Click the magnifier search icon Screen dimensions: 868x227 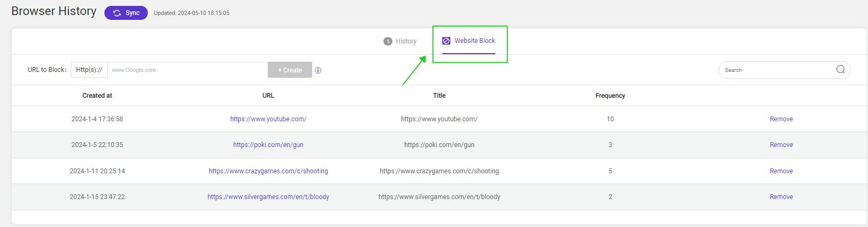click(840, 69)
